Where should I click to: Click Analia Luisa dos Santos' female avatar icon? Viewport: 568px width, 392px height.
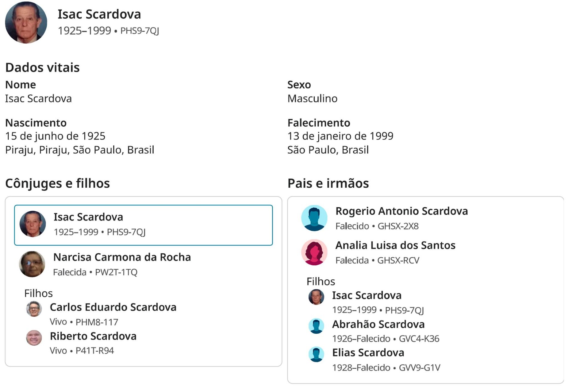314,252
